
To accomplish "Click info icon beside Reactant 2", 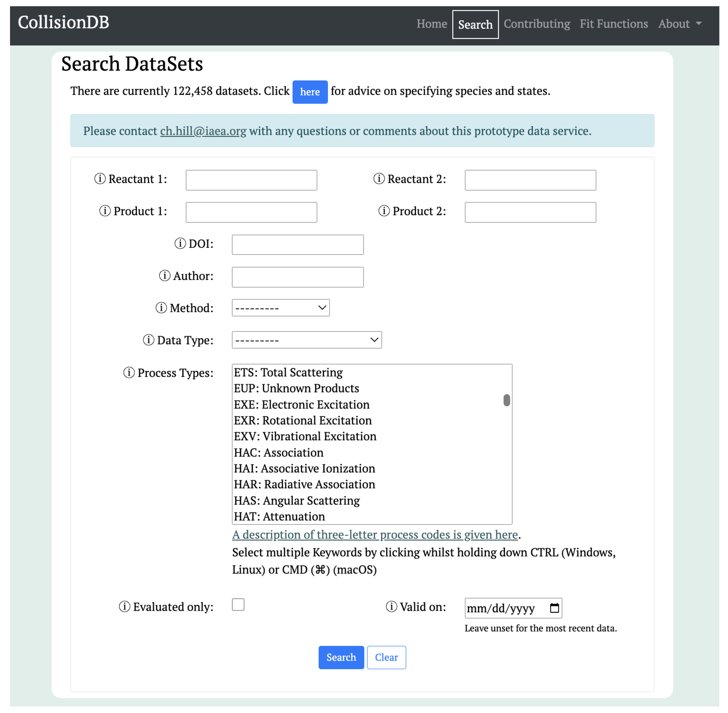I will [x=379, y=179].
